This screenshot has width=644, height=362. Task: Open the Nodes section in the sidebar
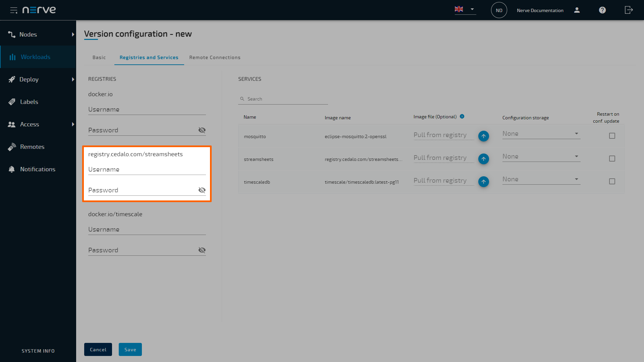[28, 34]
